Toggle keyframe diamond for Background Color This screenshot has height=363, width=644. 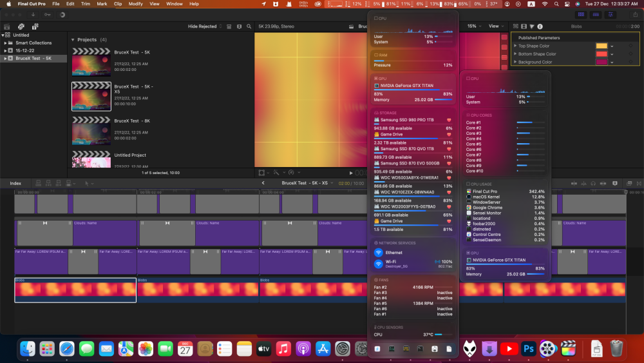point(631,62)
